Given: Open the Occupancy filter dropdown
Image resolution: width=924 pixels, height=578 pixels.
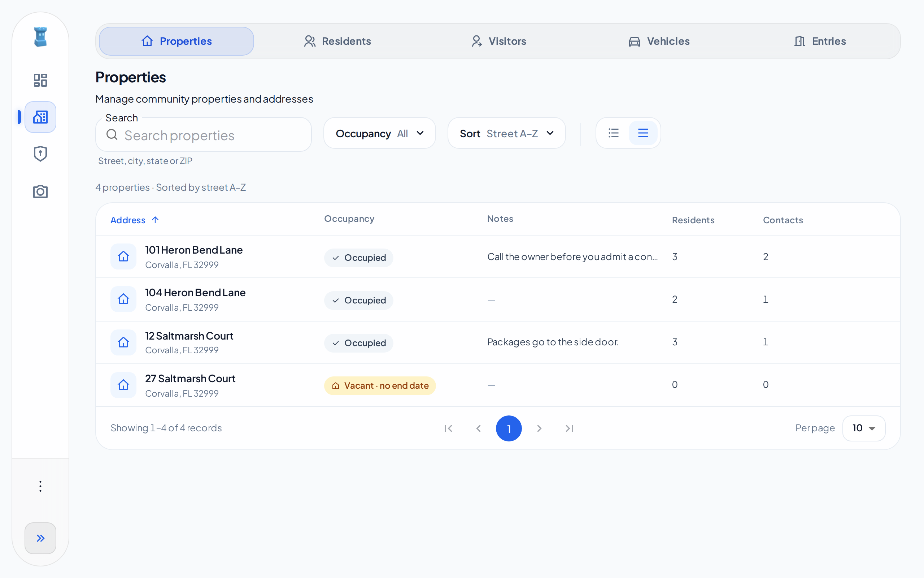Looking at the screenshot, I should click(380, 133).
